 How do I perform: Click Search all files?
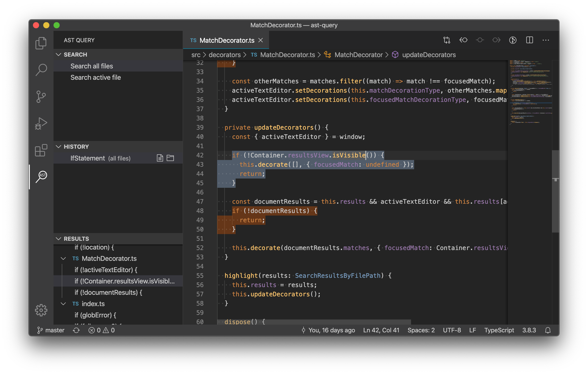point(92,66)
